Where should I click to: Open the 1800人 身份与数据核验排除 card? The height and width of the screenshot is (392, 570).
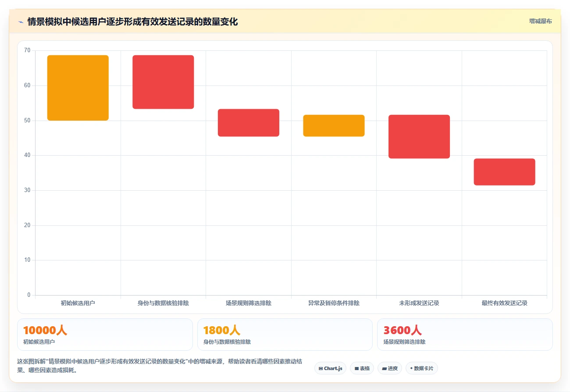(x=285, y=335)
